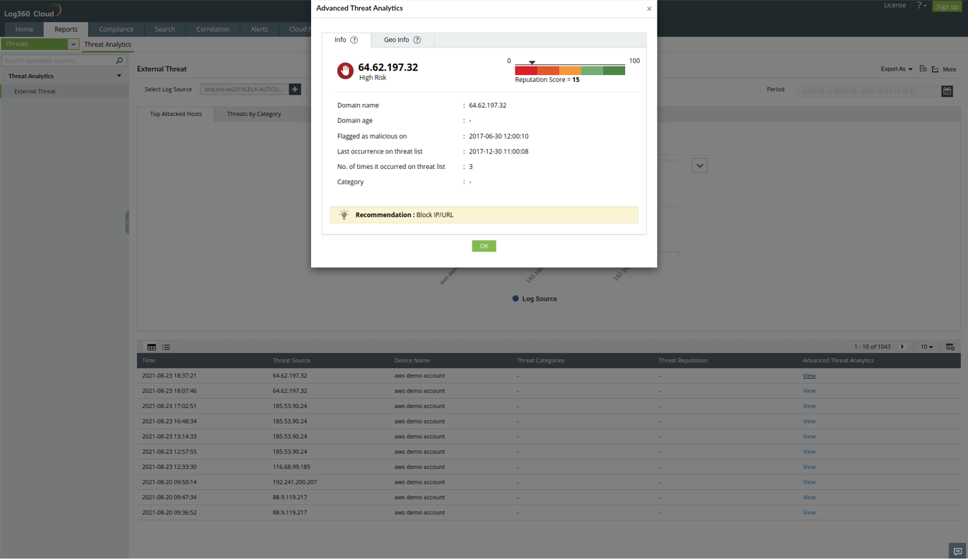Screen dimensions: 968x560
Task: Click the Period date range field
Action: click(869, 91)
